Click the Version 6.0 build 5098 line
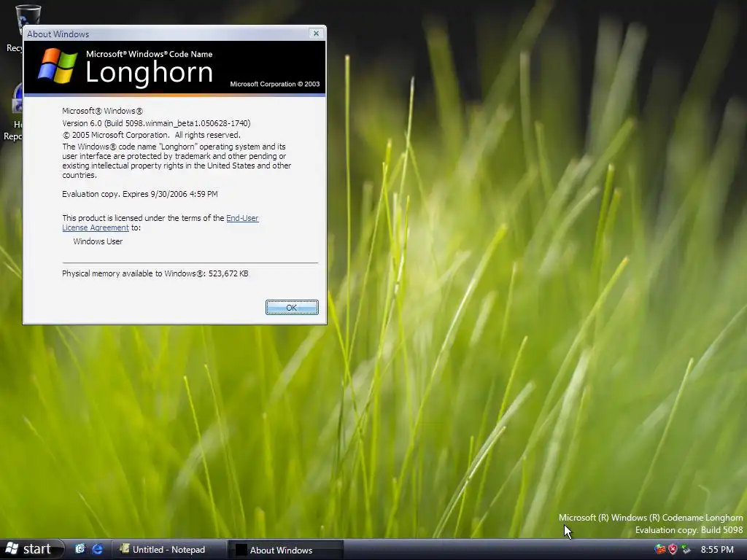 point(156,123)
